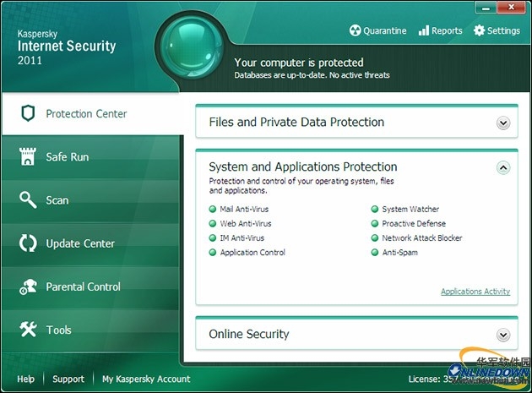Screen dimensions: 532x393
Task: Click the Scan magnifier icon
Action: 29,200
